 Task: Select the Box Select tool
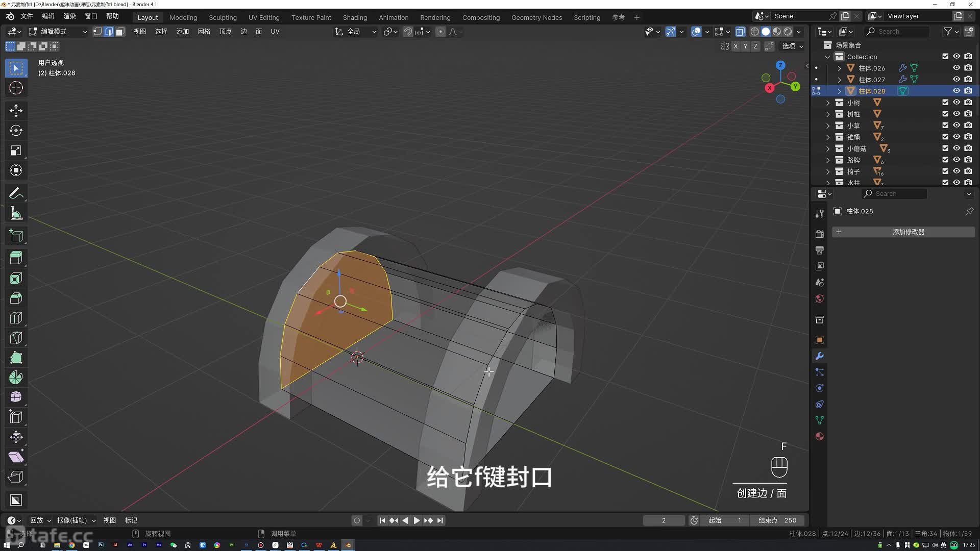(x=16, y=68)
